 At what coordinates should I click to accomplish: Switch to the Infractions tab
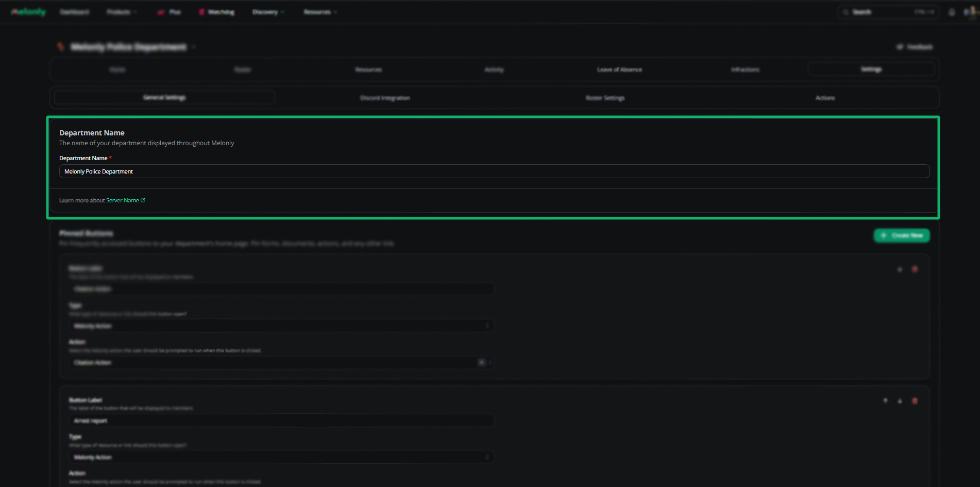click(745, 69)
